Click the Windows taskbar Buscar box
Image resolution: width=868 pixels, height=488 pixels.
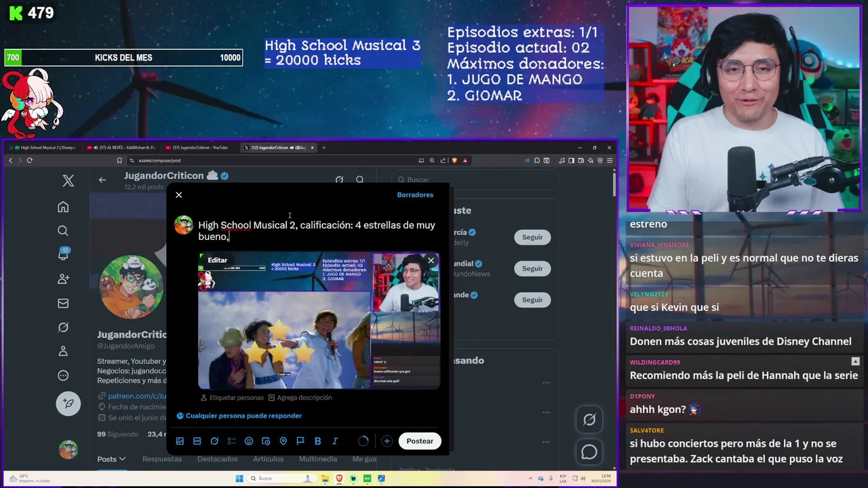coord(281,479)
